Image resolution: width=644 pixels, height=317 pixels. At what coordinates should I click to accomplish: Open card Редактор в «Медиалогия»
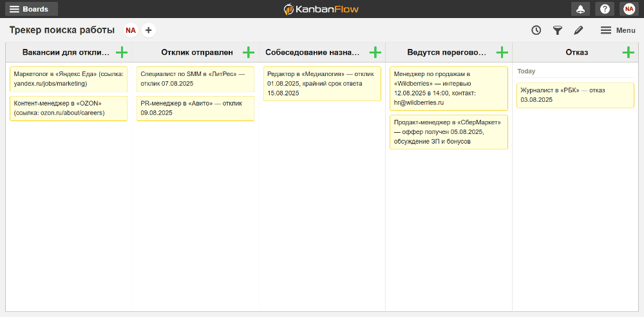pyautogui.click(x=323, y=84)
